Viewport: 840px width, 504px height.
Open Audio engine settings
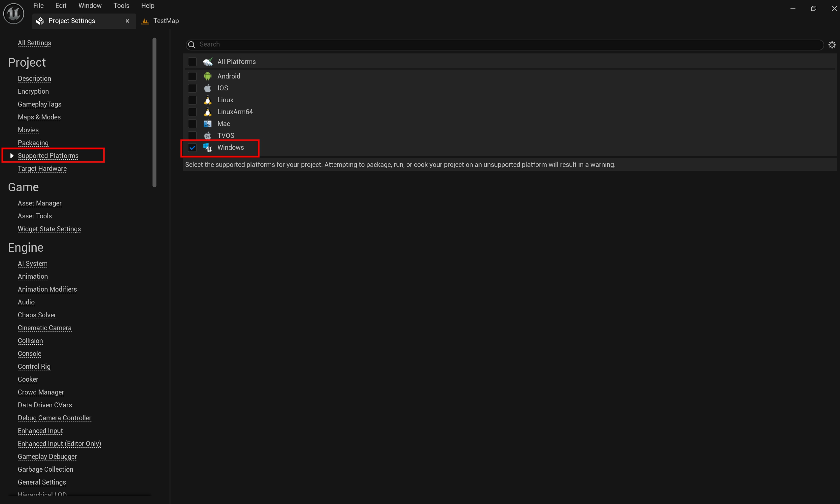click(26, 302)
